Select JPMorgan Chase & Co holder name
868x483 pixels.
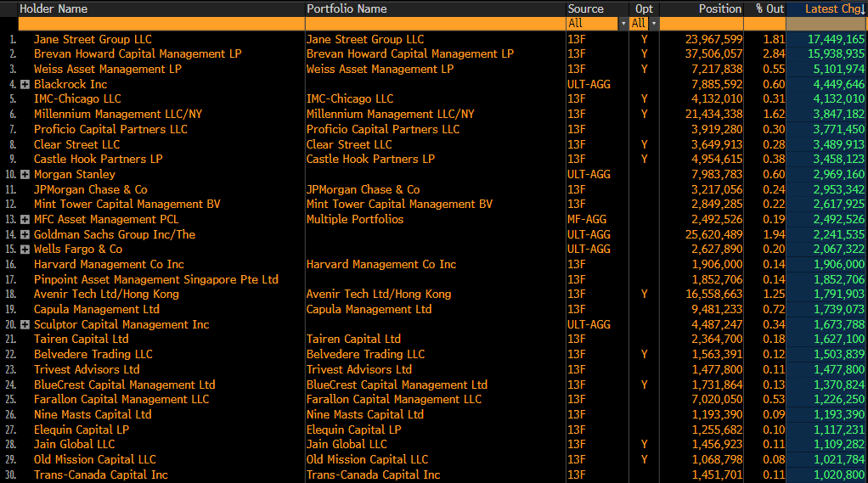click(90, 190)
